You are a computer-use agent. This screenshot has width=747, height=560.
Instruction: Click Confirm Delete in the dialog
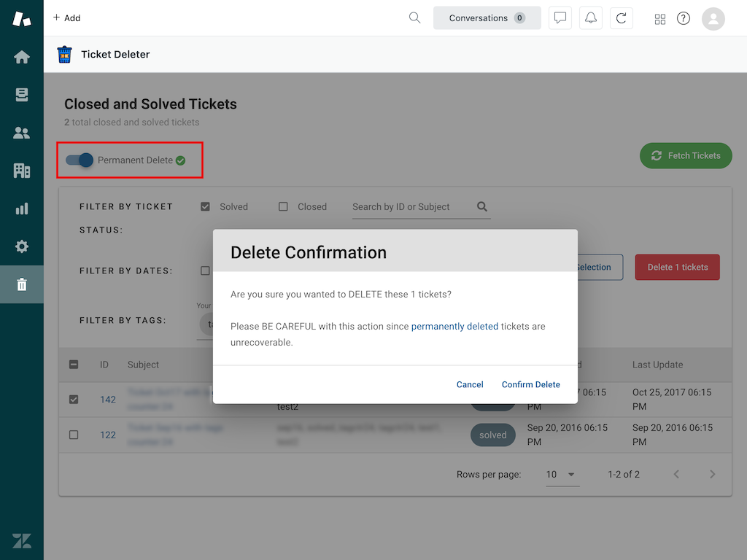point(531,384)
